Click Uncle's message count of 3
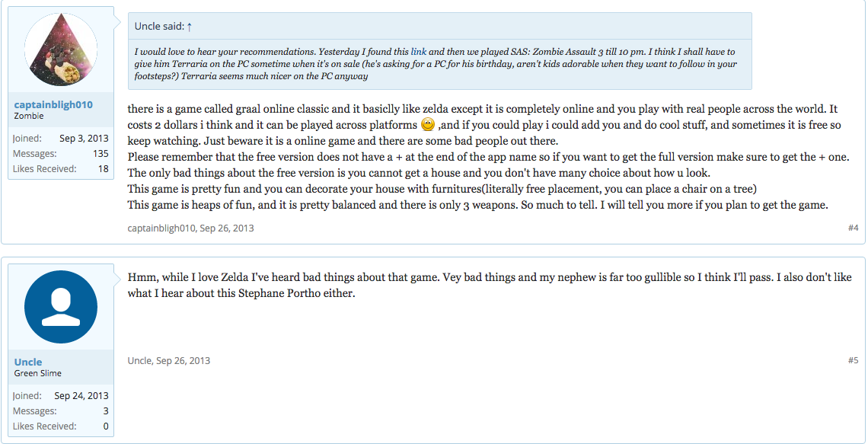The image size is (868, 444). point(105,411)
